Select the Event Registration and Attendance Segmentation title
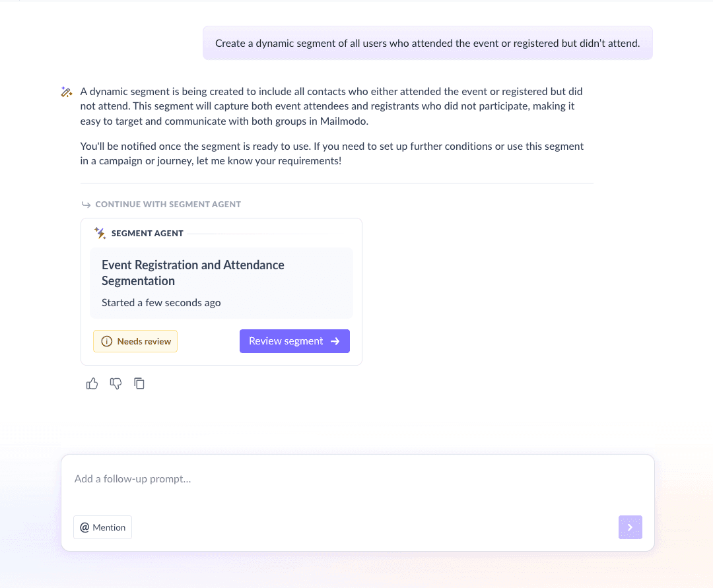The width and height of the screenshot is (713, 588). tap(193, 273)
